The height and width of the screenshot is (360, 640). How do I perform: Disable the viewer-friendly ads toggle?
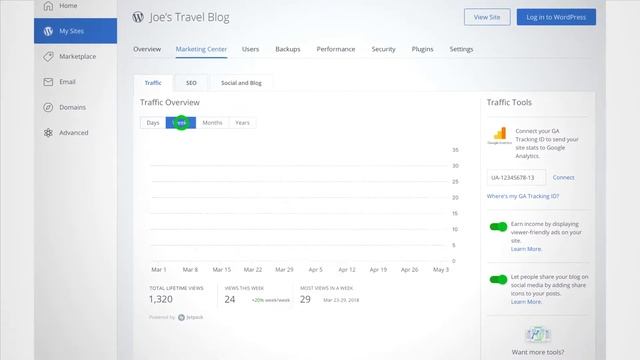498,227
